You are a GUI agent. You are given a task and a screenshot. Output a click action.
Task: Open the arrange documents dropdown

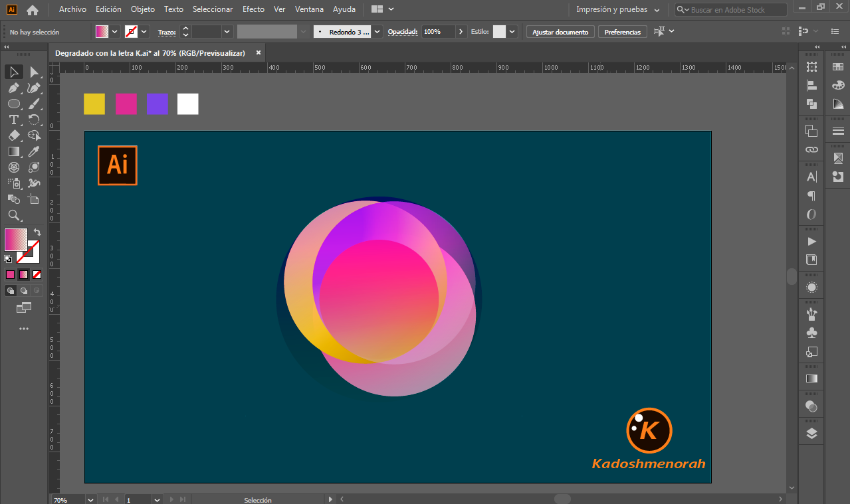click(x=383, y=9)
